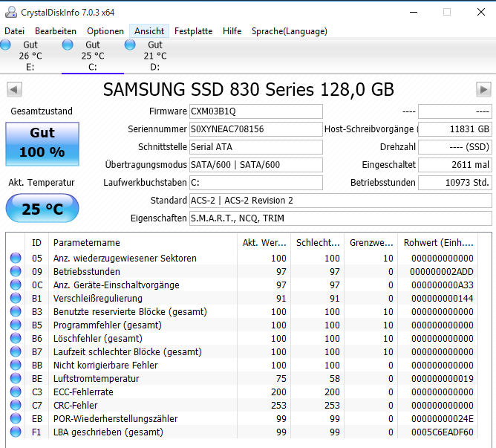The width and height of the screenshot is (496, 448).
Task: Open the Hilfe menu
Action: (x=232, y=31)
